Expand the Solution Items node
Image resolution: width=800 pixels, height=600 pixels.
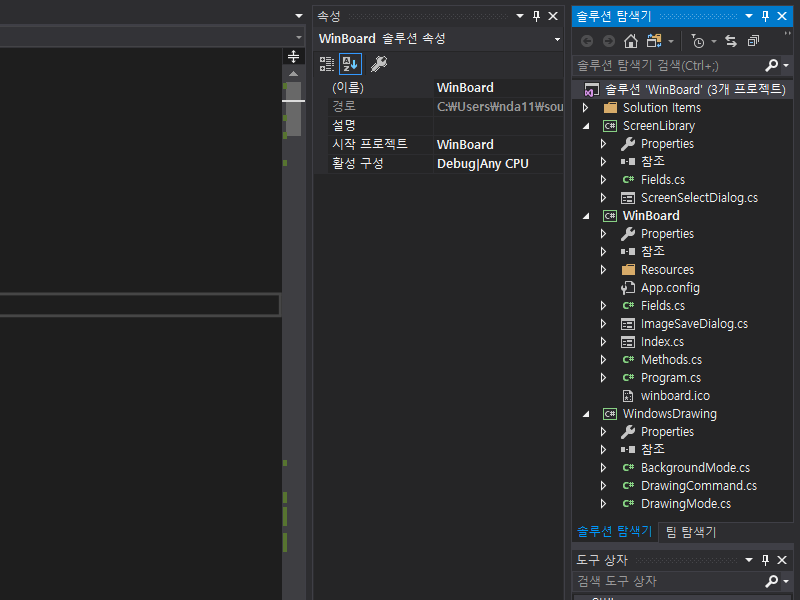pos(586,108)
